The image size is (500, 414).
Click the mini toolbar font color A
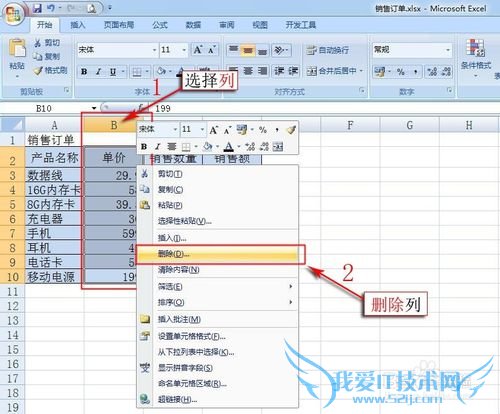[x=229, y=146]
